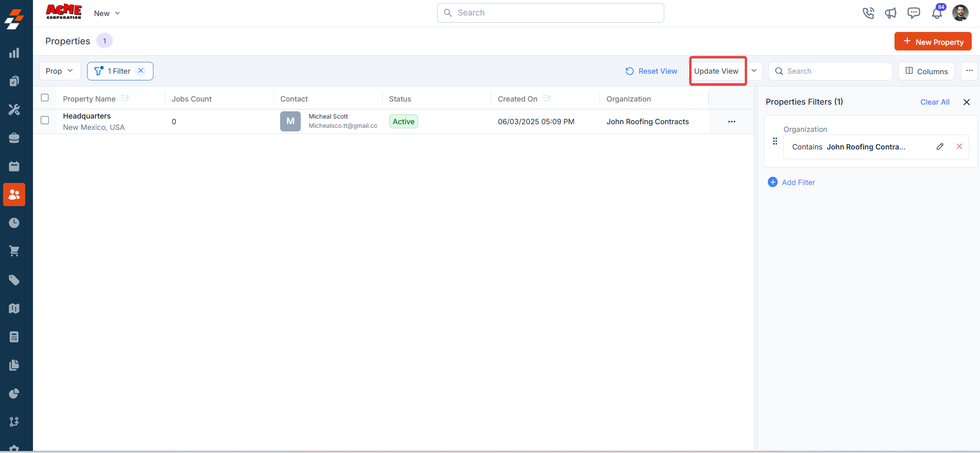Open the bar chart dashboard sidebar icon
Viewport: 980px width, 453px height.
[14, 53]
